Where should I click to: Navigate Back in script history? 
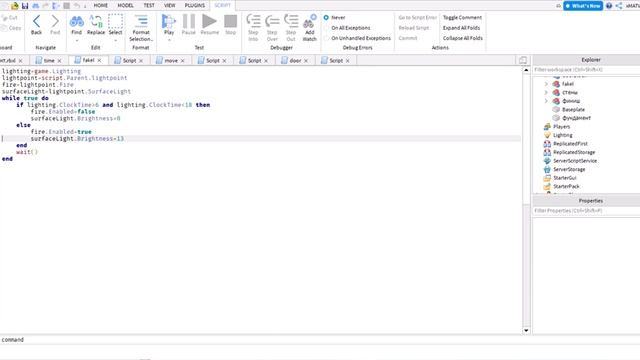pos(36,24)
